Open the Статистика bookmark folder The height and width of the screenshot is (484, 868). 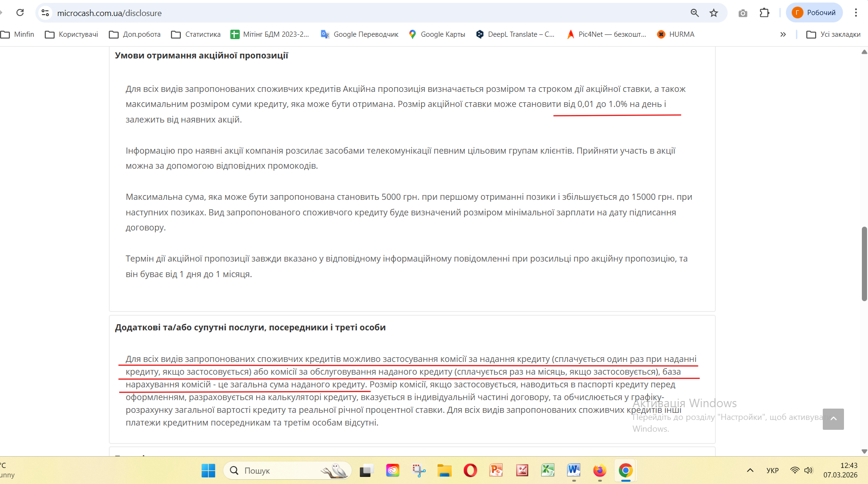point(196,34)
